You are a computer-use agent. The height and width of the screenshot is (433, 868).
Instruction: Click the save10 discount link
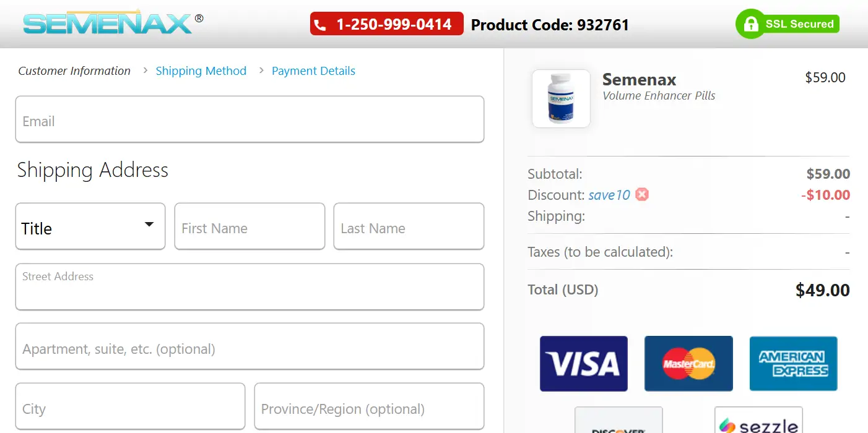tap(609, 194)
